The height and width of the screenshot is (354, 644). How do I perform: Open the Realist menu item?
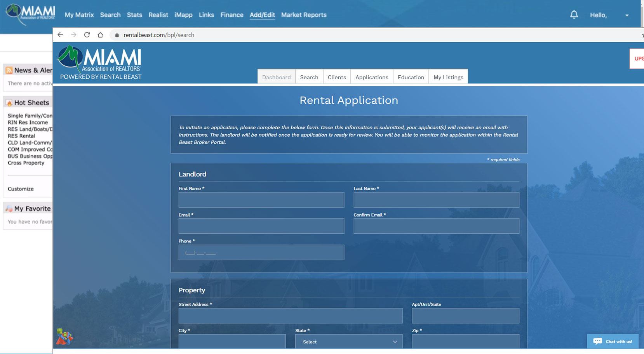pos(158,15)
